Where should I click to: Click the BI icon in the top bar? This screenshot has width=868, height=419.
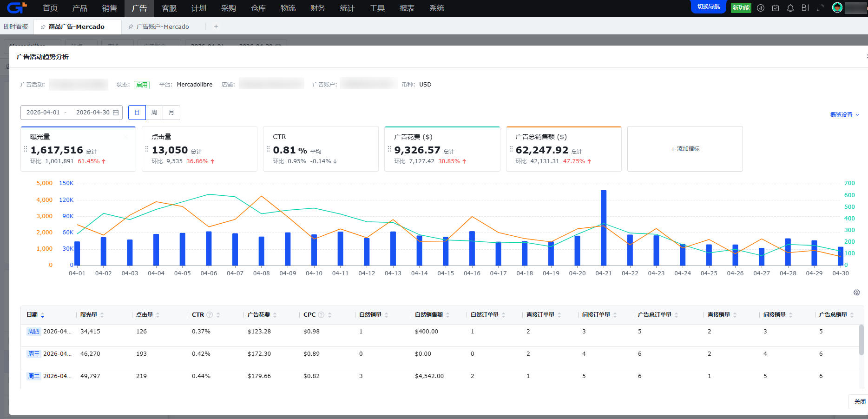pos(805,8)
